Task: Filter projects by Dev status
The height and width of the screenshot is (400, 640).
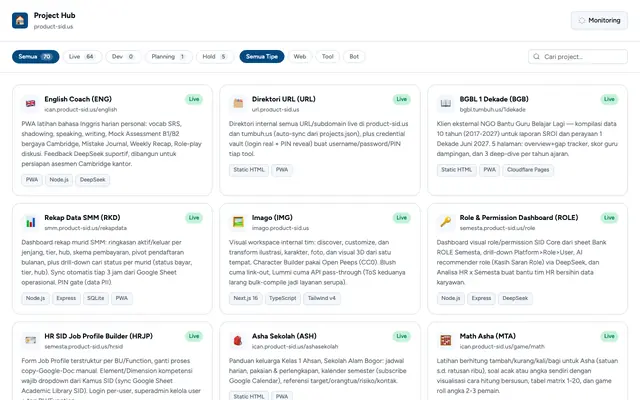Action: pos(123,57)
